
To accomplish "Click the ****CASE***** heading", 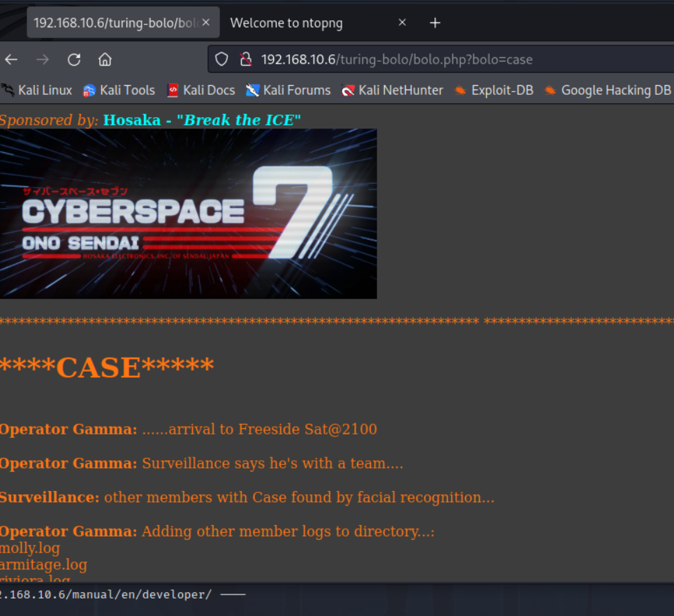I will 107,367.
